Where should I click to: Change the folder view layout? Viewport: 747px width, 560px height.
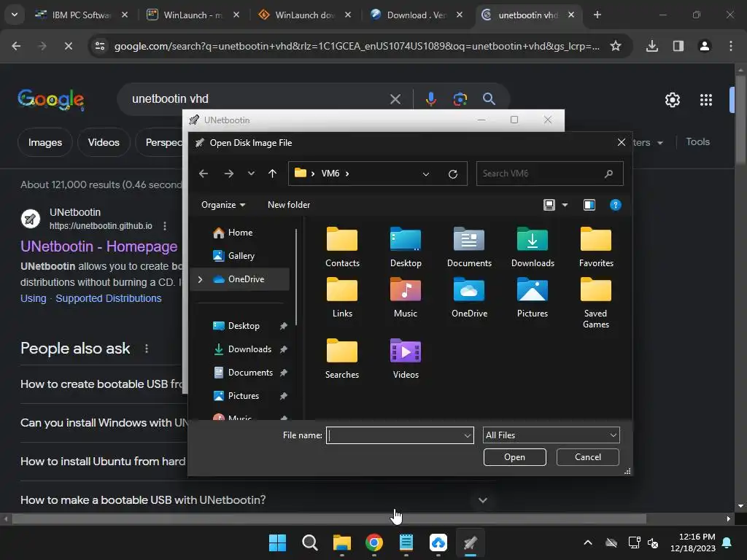(549, 205)
